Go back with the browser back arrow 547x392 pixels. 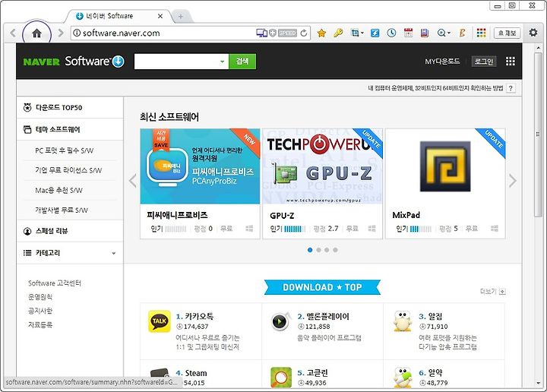coord(13,33)
